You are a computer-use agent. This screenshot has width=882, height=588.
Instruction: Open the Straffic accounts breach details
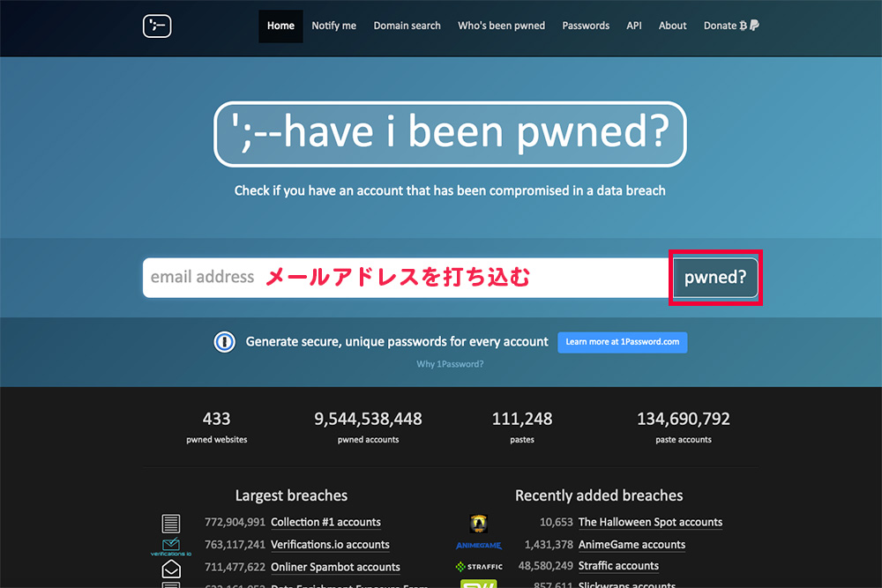[x=618, y=566]
